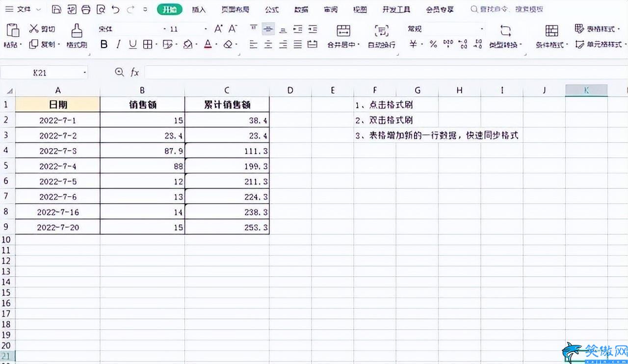Screen dimensions: 628x364
Task: Switch to the Home (开始) tab
Action: (169, 9)
